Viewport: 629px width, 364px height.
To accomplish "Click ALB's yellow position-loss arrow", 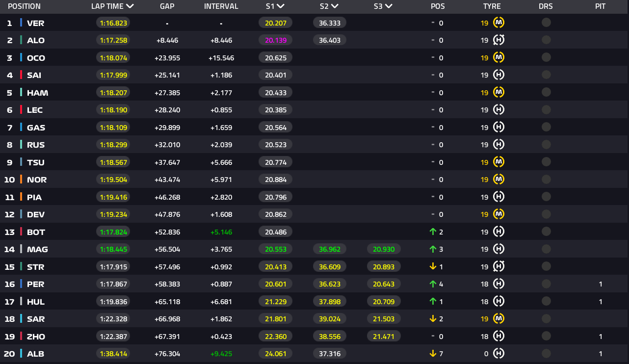I will point(433,353).
